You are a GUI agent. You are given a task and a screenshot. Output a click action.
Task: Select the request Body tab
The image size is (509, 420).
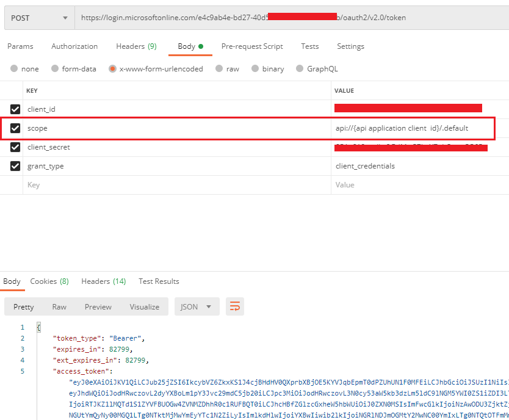[x=190, y=46]
